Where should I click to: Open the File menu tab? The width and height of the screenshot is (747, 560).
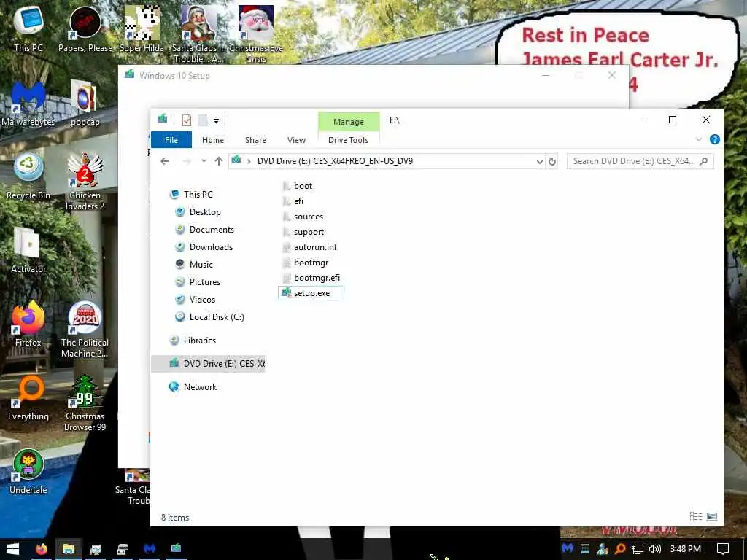point(171,140)
